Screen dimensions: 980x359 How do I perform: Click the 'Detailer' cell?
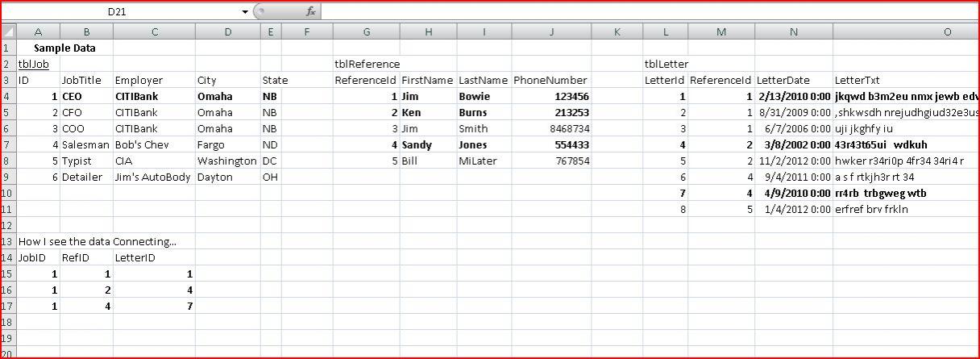click(86, 177)
